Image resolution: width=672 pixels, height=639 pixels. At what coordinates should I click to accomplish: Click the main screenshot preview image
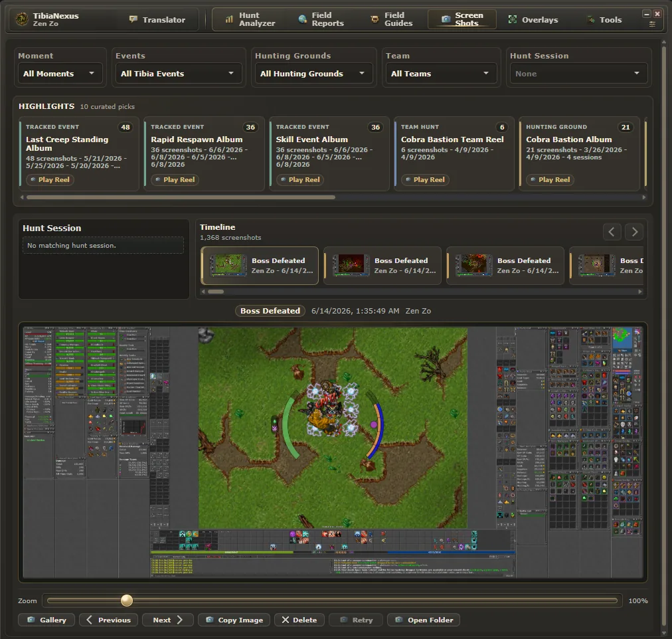[x=333, y=452]
